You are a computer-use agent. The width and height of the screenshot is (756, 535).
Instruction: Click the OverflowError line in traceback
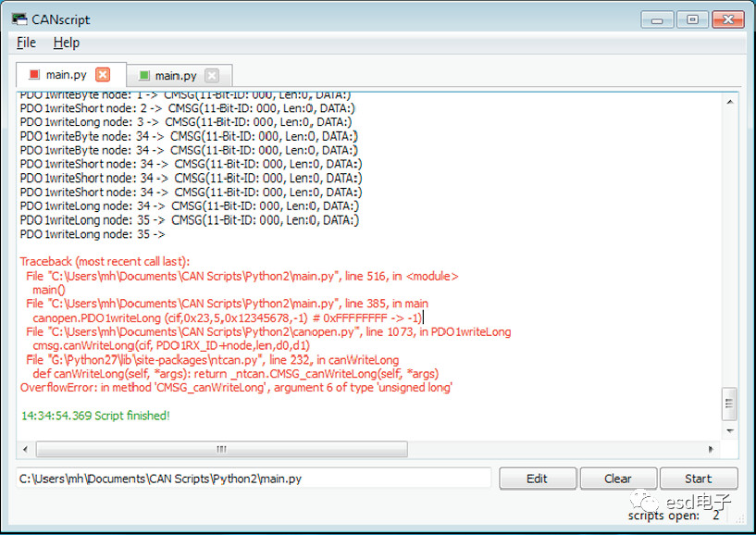[x=236, y=388]
